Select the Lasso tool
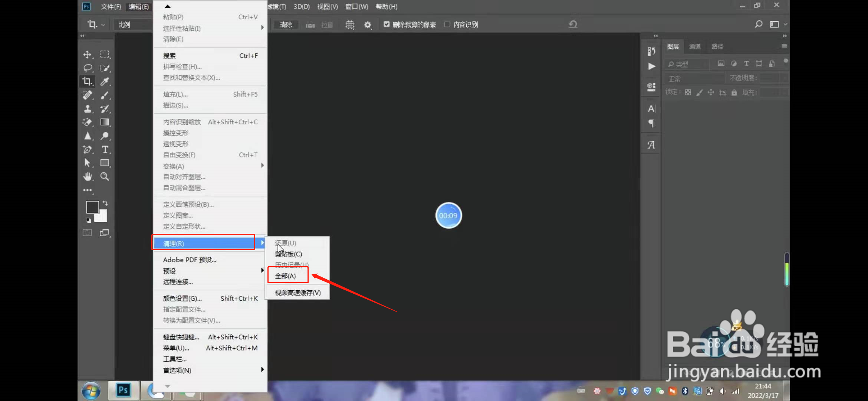The width and height of the screenshot is (868, 401). coord(88,68)
